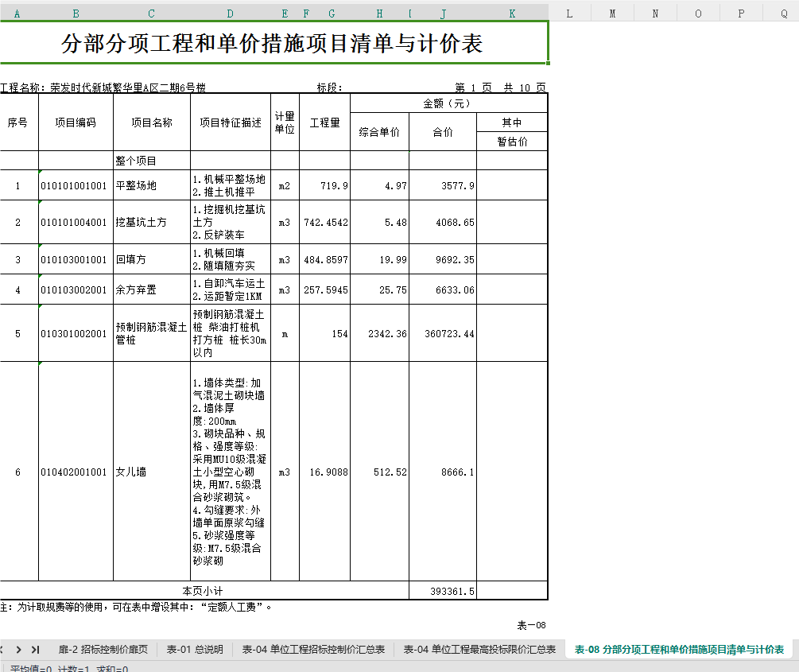
Task: Click the title 分部分项工程和单价措施项目清单与计价表
Action: click(272, 43)
